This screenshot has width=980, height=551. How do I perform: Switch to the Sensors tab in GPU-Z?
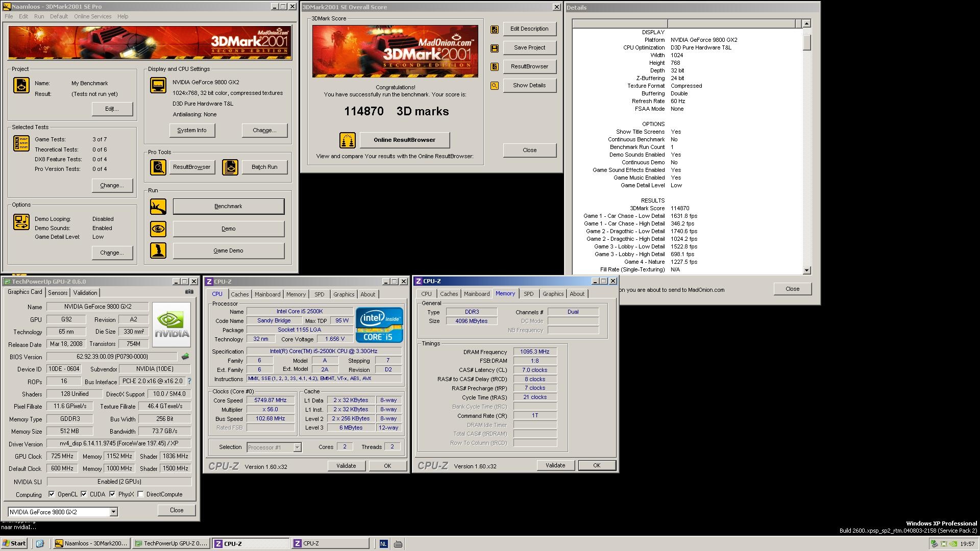coord(58,293)
